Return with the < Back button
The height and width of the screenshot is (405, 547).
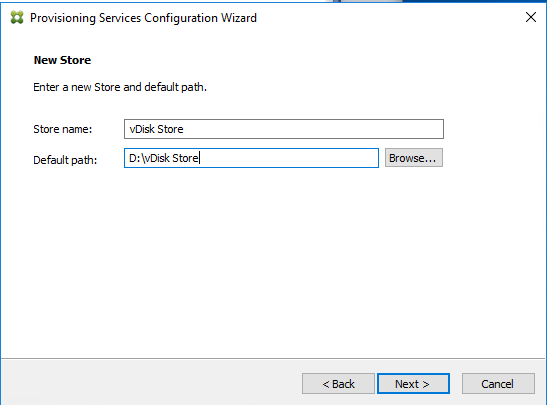[338, 384]
